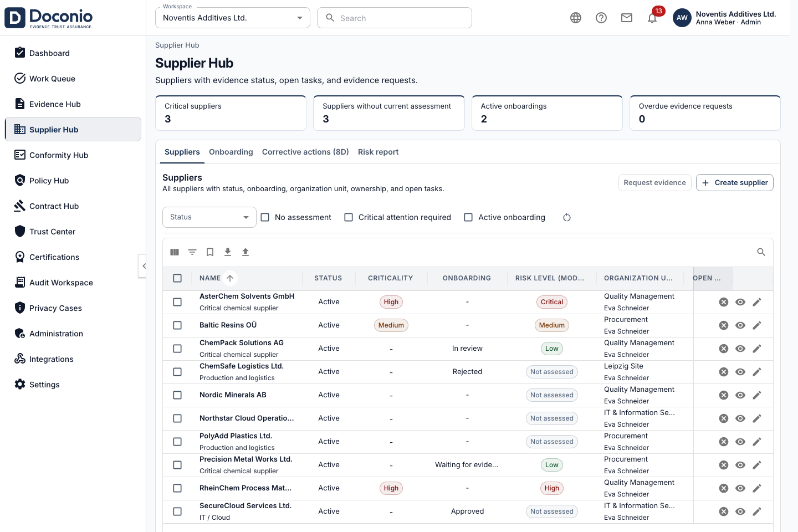Click the upload import icon
Viewport: 798px width, 532px height.
(245, 252)
